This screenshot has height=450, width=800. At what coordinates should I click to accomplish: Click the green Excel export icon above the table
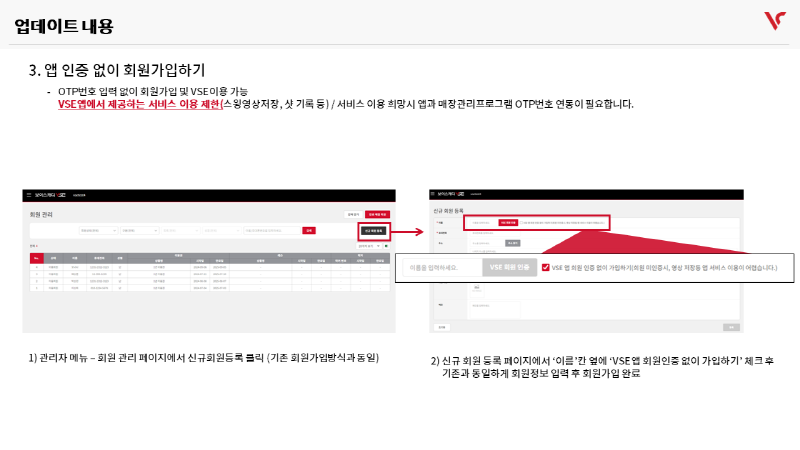(x=386, y=246)
